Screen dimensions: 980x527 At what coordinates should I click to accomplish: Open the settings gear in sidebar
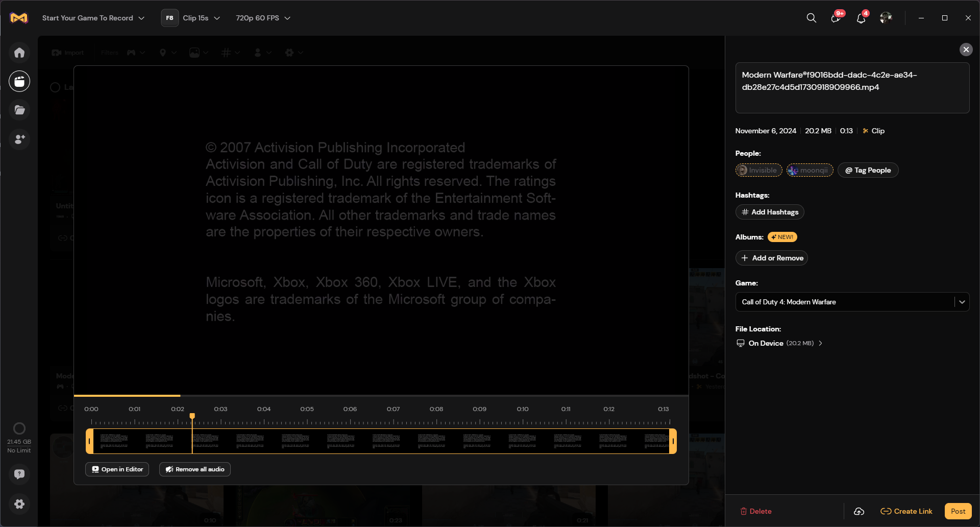pyautogui.click(x=19, y=504)
